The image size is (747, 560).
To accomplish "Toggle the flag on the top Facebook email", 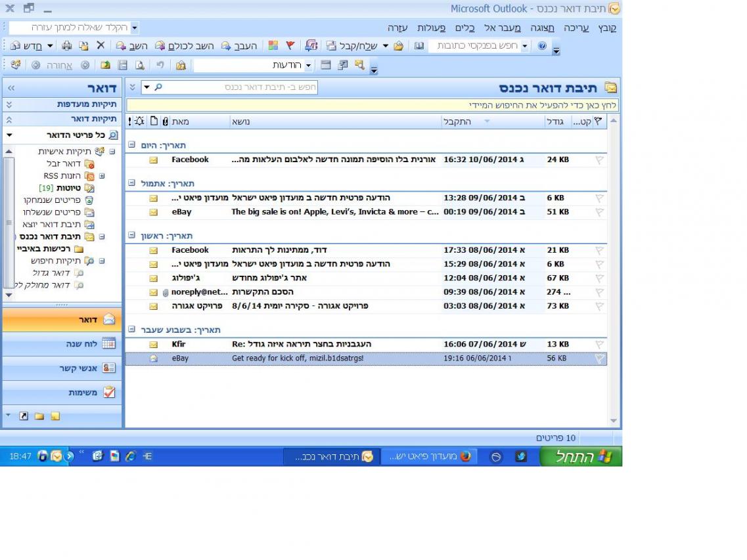I will [x=599, y=160].
